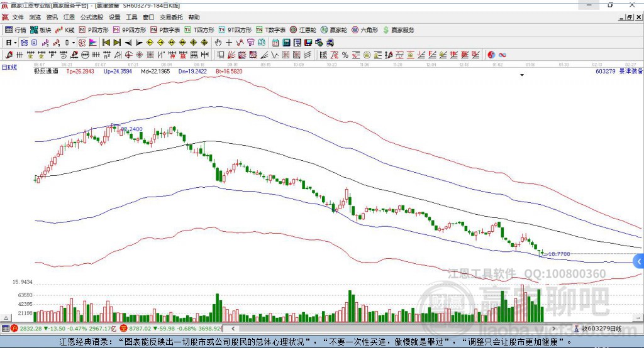Open the 设置 menu
The width and height of the screenshot is (644, 348).
tap(114, 17)
